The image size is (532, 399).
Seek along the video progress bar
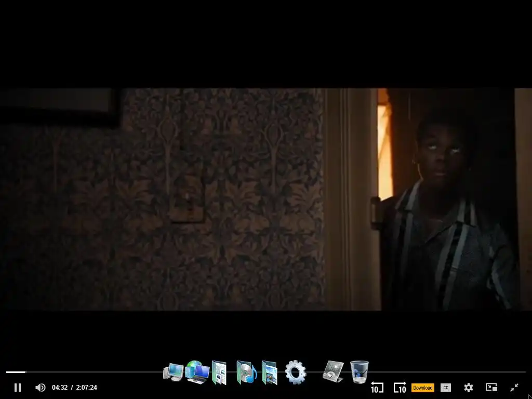point(266,372)
